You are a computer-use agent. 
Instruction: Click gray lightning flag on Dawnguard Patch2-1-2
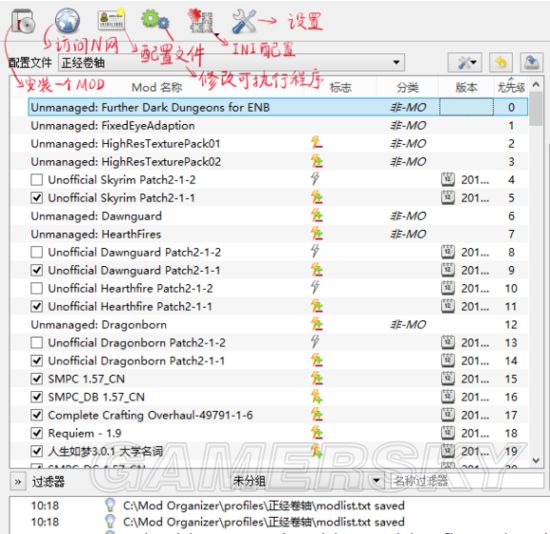315,251
